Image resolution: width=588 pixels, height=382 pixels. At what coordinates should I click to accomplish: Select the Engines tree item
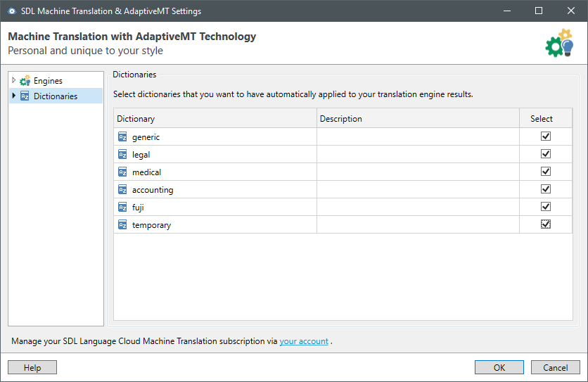[x=48, y=81]
